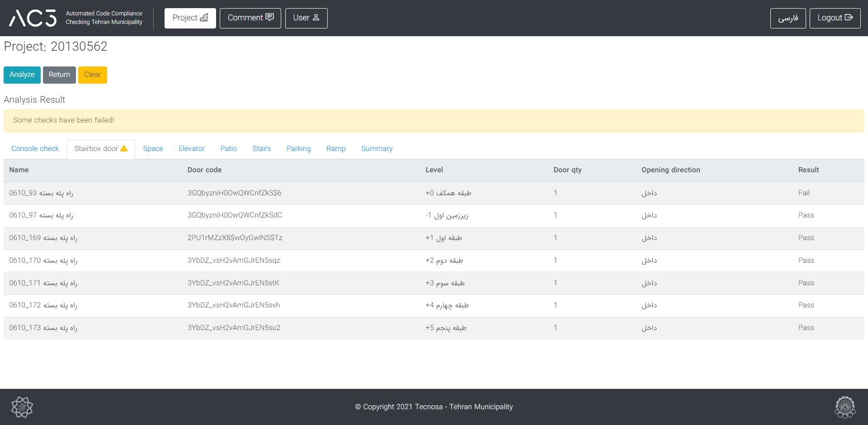This screenshot has width=868, height=425.
Task: Click door code 3YbDZ_vsH2vAmGJrEN5su2
Action: [x=234, y=328]
